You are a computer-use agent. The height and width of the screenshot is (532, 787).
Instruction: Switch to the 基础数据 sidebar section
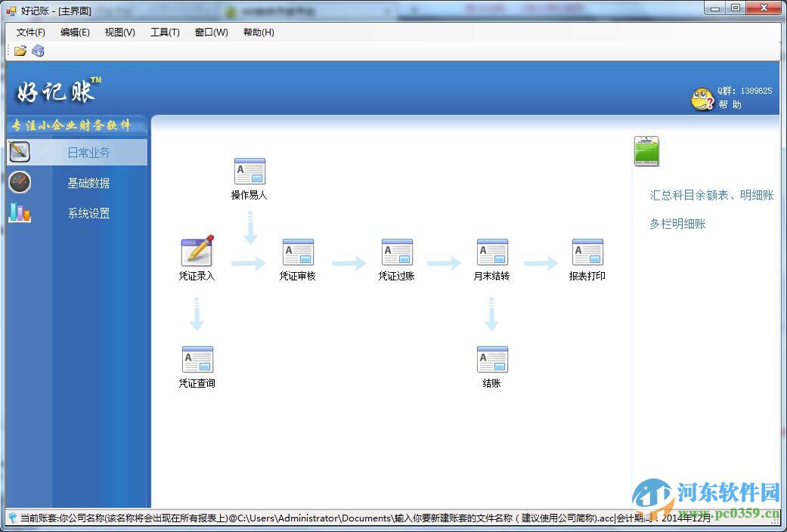point(87,183)
